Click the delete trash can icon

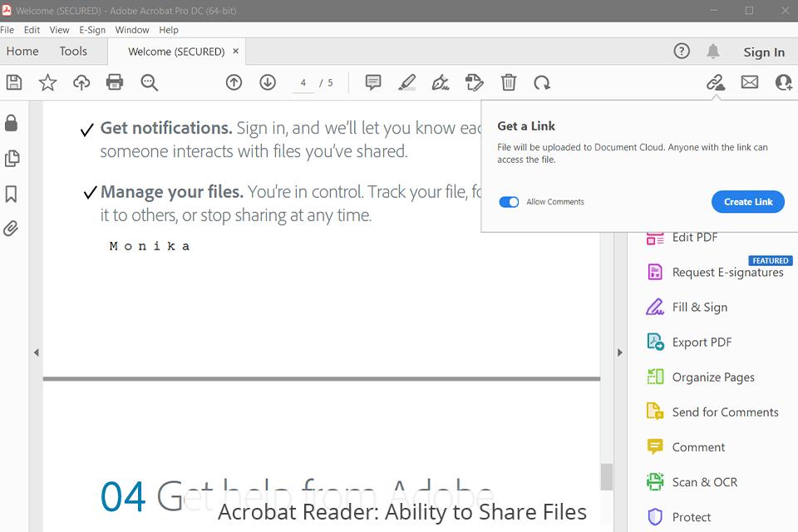[509, 82]
